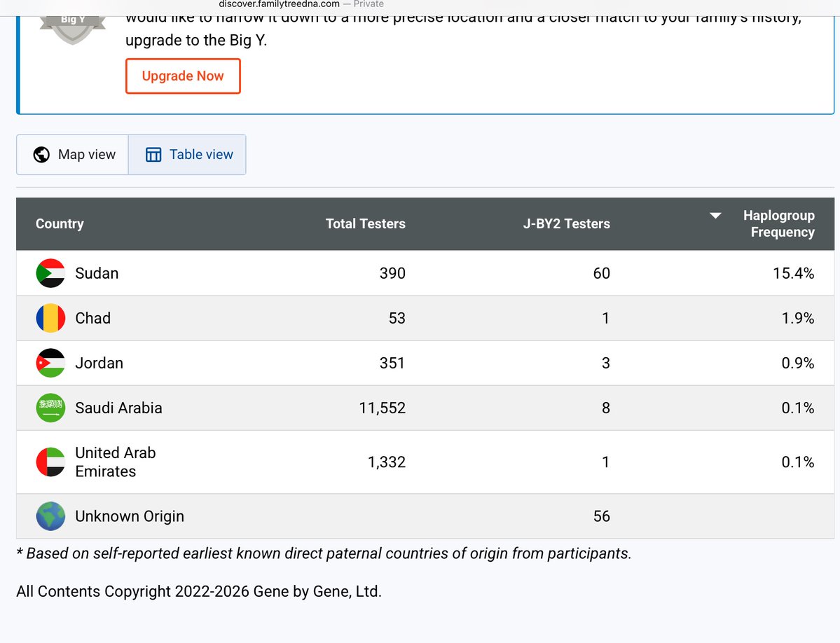Image resolution: width=840 pixels, height=643 pixels.
Task: Click the Gene by Gene copyright text
Action: tap(199, 592)
